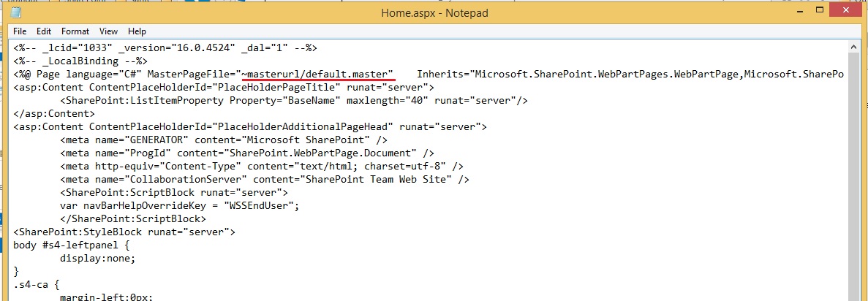The image size is (868, 301).
Task: Click "PlaceHolderAdditionalPageHead" text
Action: [x=303, y=126]
